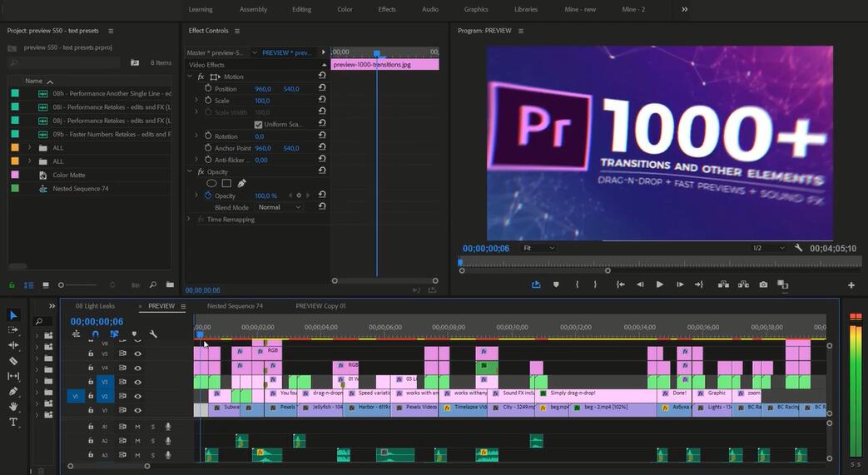Play the sequence in Program monitor
Screen dimensions: 868x475
point(660,285)
